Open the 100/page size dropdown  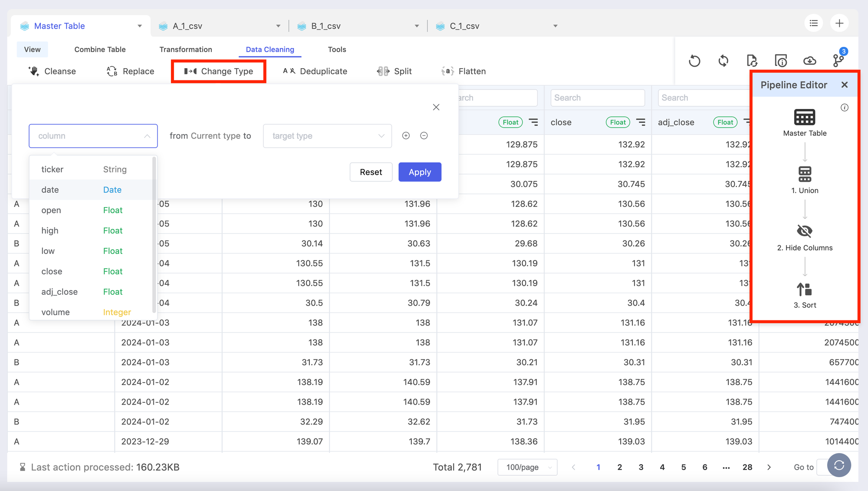[x=527, y=467]
